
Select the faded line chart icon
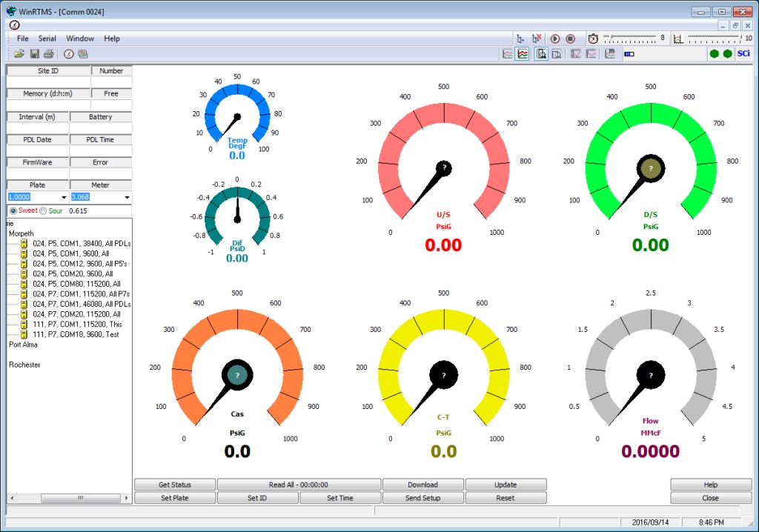tap(507, 54)
